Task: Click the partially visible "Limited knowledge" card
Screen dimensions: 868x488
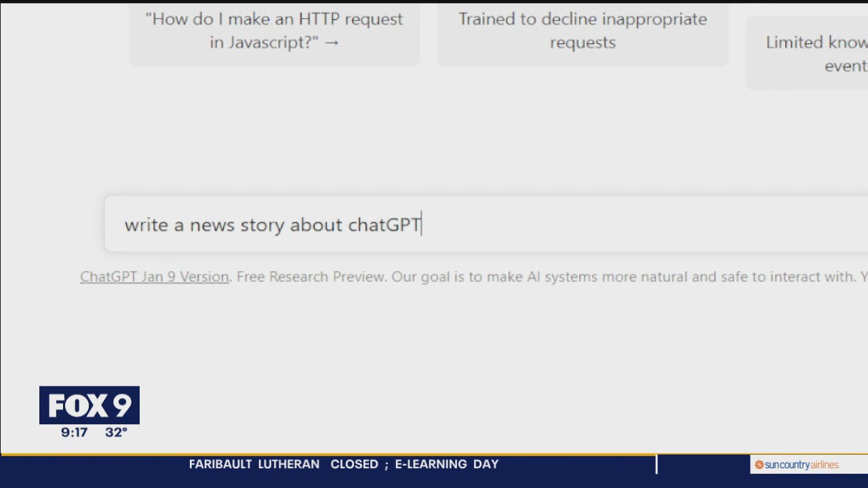Action: pos(814,54)
